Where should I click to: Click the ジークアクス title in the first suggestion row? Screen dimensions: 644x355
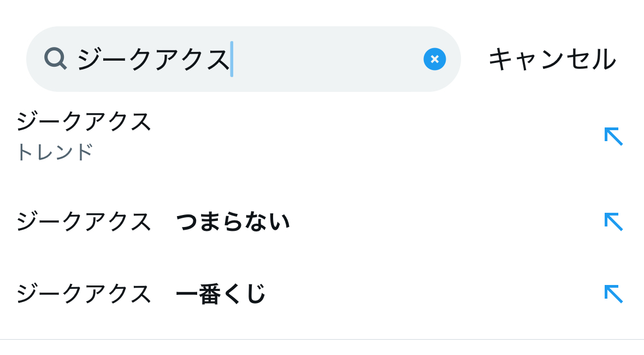[x=84, y=121]
